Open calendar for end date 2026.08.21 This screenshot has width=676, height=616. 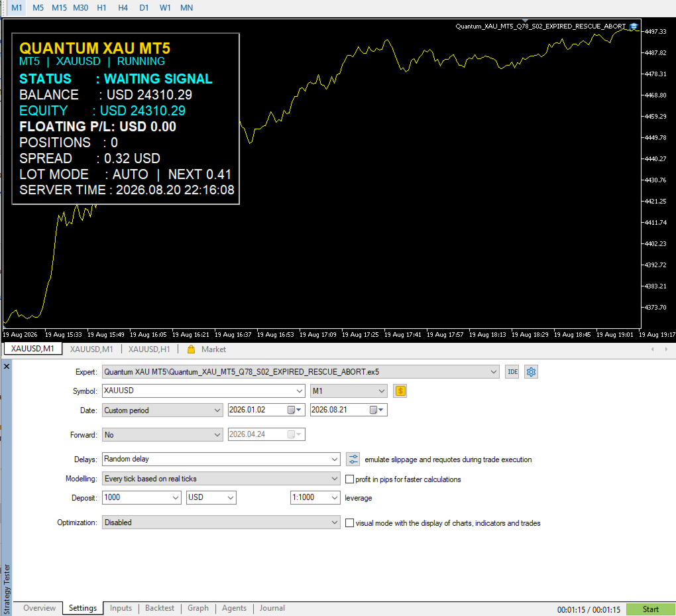tap(377, 410)
